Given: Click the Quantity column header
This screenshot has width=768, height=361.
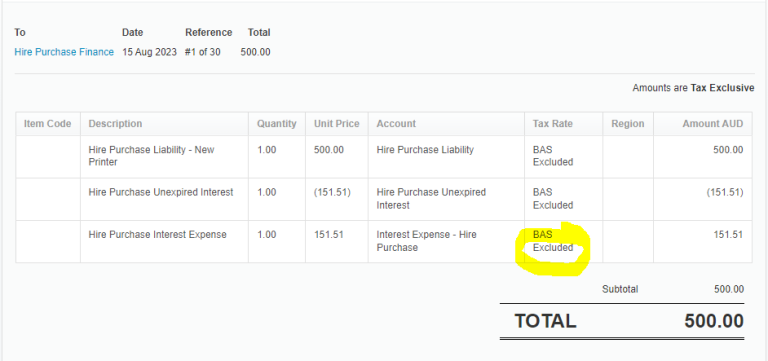Looking at the screenshot, I should 277,124.
